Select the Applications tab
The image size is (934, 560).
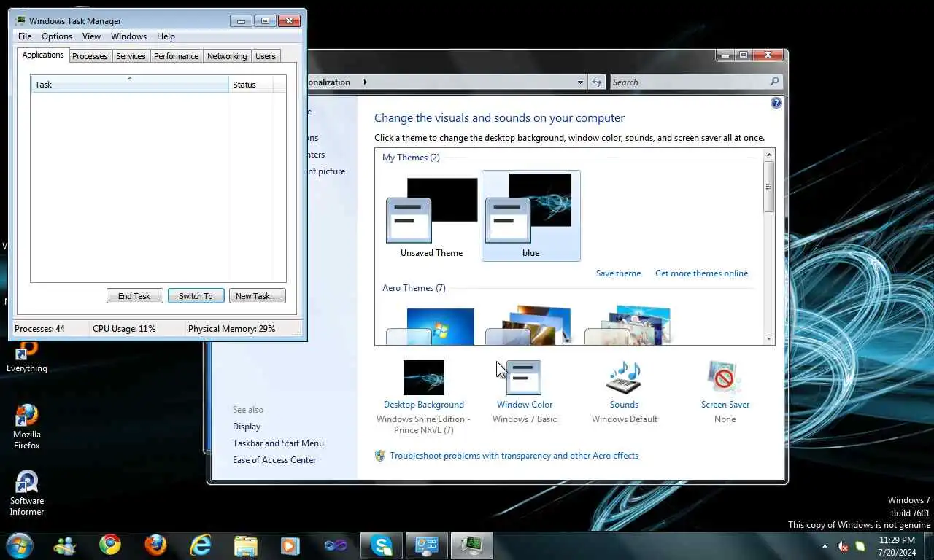click(43, 55)
